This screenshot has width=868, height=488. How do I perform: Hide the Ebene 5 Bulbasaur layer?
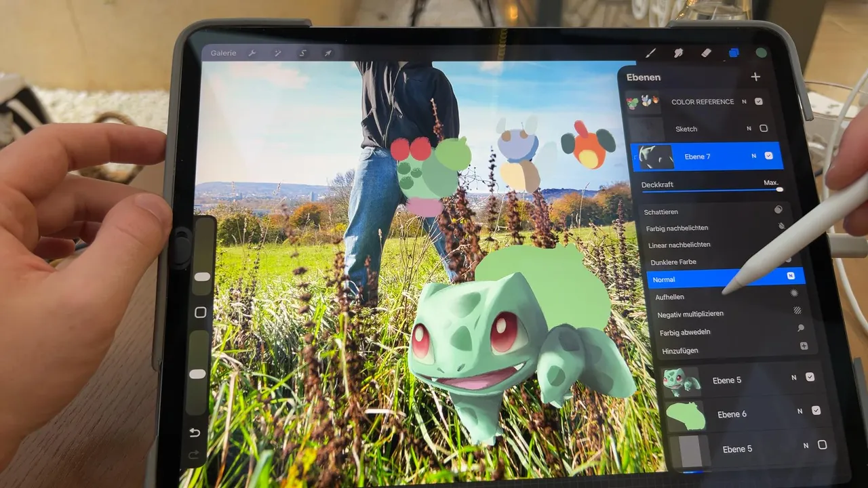click(810, 377)
